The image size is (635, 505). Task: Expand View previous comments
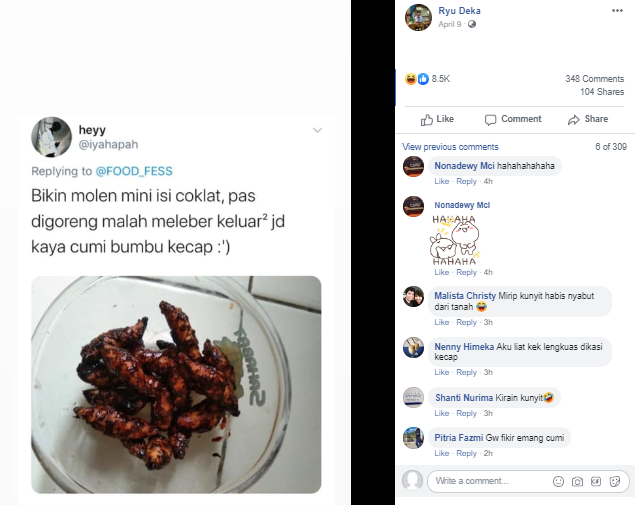pos(450,147)
